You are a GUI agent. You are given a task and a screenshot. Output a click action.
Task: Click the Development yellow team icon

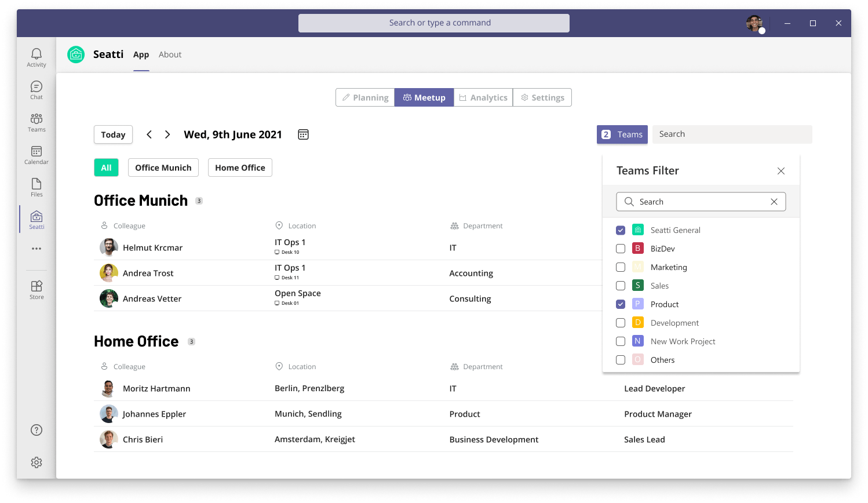638,322
